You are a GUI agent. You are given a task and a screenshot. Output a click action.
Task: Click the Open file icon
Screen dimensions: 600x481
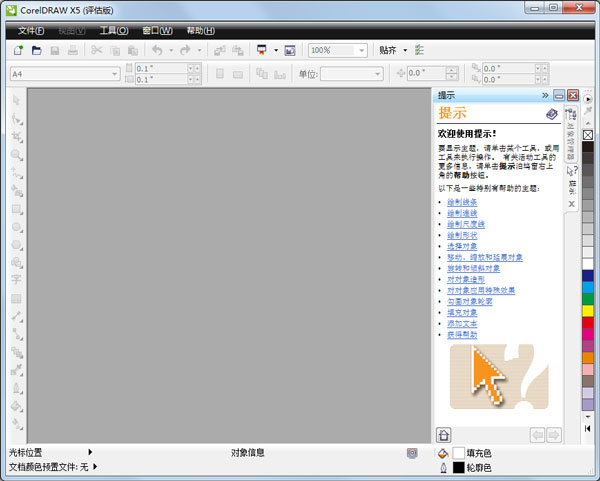36,50
